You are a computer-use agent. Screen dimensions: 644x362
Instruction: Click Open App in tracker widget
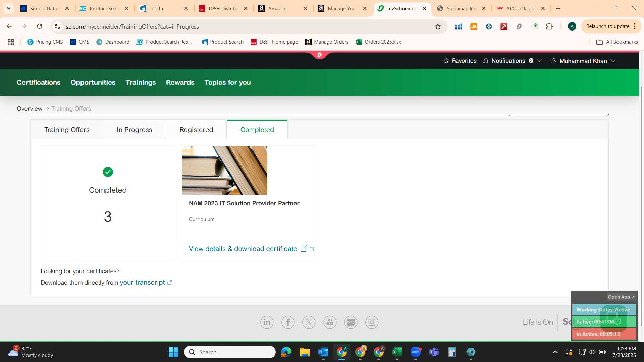tap(621, 297)
